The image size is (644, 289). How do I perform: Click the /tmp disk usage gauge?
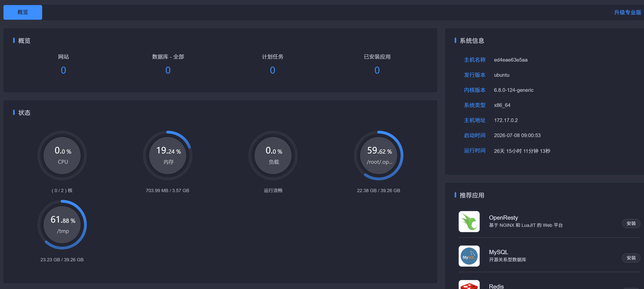pos(62,224)
